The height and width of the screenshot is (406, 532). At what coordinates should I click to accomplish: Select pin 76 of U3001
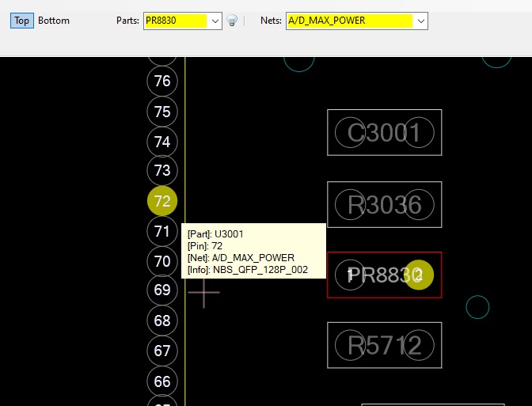point(162,82)
